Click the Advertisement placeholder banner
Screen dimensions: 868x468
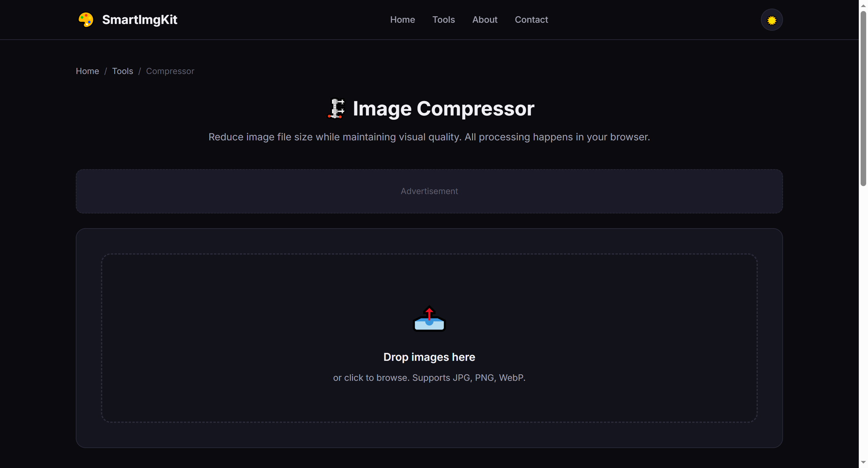click(429, 191)
